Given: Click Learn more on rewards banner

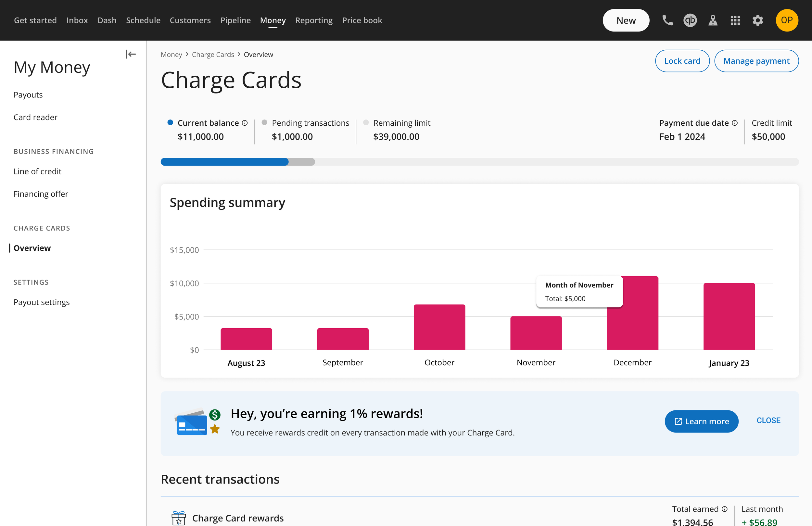Looking at the screenshot, I should pyautogui.click(x=702, y=422).
